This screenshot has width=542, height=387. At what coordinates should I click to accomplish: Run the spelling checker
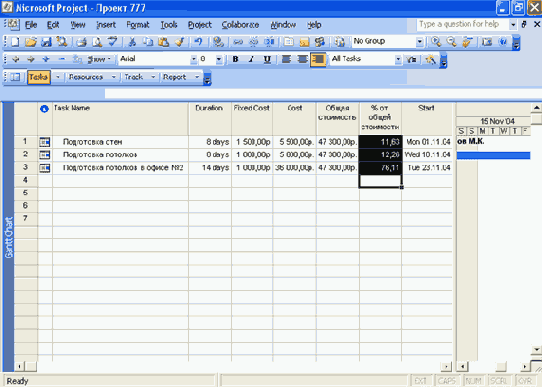(x=113, y=42)
